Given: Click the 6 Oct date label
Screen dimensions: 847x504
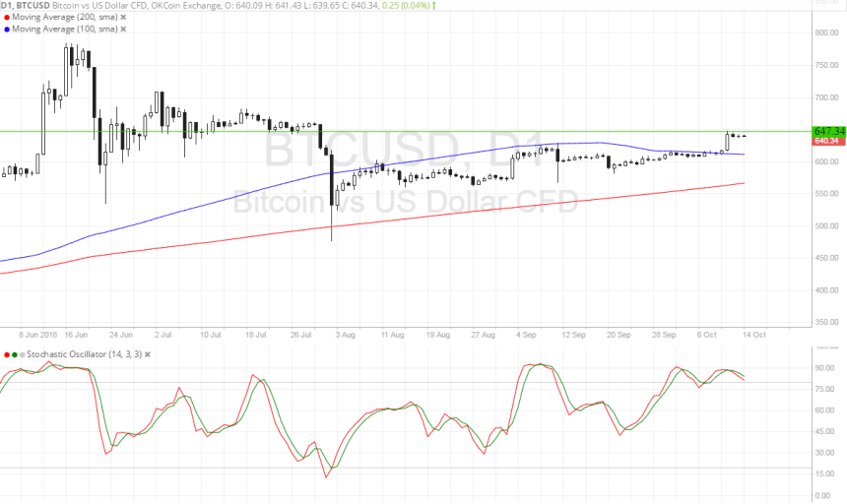Looking at the screenshot, I should (706, 335).
